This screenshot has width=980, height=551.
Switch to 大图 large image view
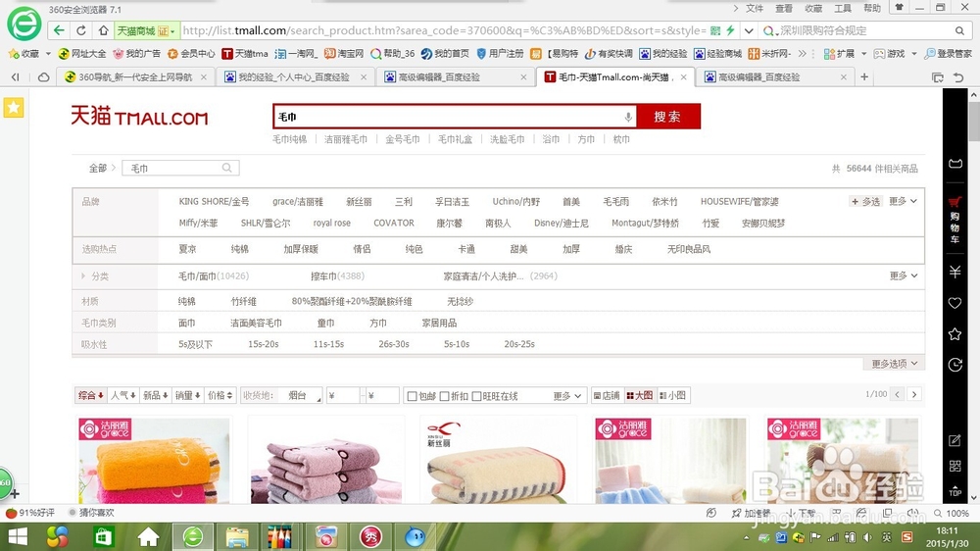639,395
